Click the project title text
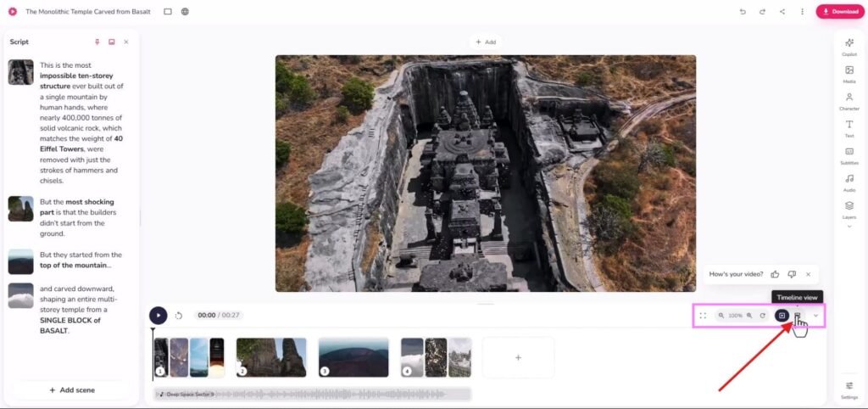The height and width of the screenshot is (409, 868). click(88, 11)
